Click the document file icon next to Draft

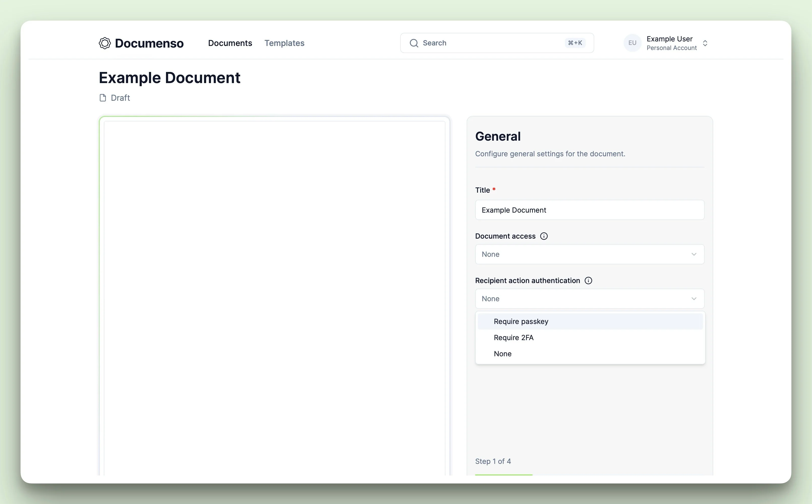pyautogui.click(x=103, y=97)
